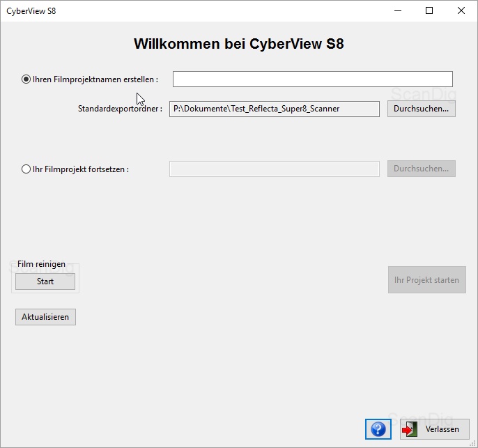Click Durchsuchen next to Filmprojekt fortsetzen
This screenshot has width=478, height=448.
(422, 169)
